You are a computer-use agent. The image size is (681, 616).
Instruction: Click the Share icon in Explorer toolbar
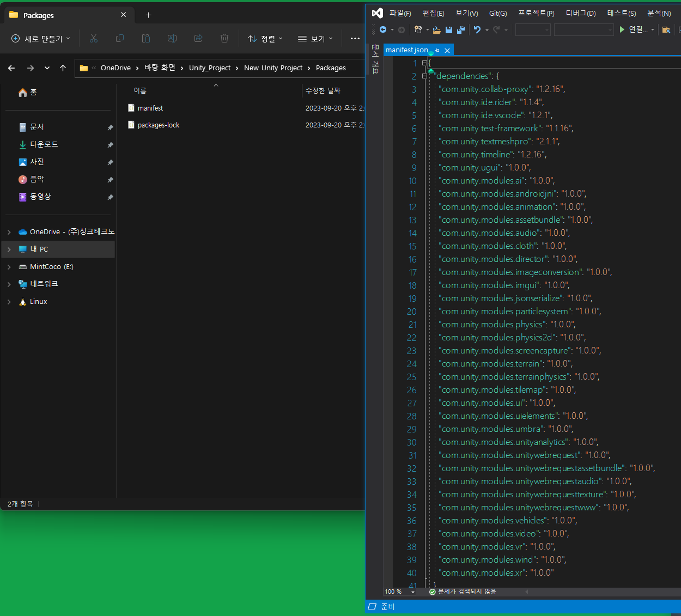point(198,38)
